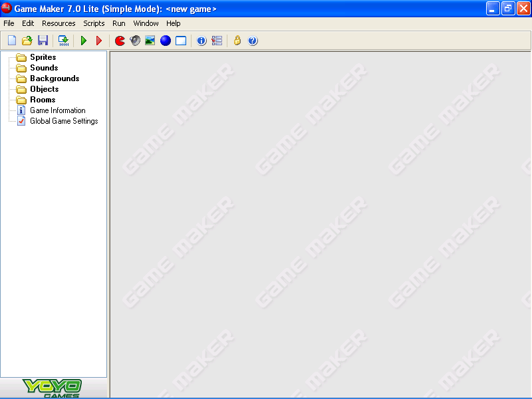Select Global Game Settings in the tree

[x=65, y=121]
